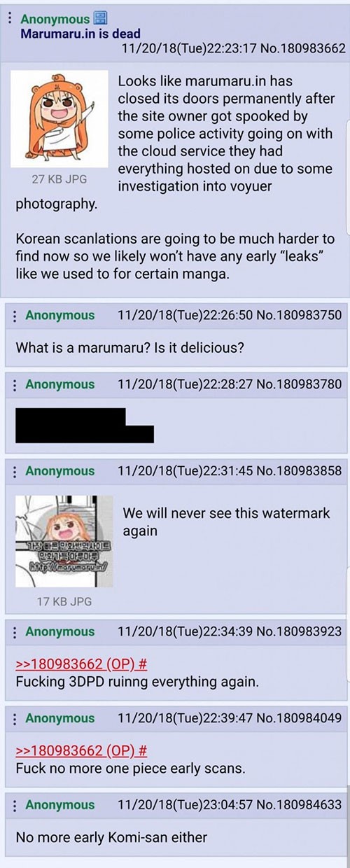The width and height of the screenshot is (350, 868).
Task: Follow the >>180983662 (OP) quote link in the 3DPD reply
Action: point(81,664)
